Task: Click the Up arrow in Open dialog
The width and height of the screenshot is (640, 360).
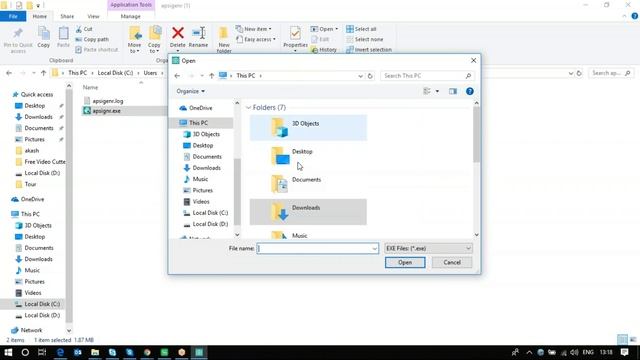Action: (211, 76)
